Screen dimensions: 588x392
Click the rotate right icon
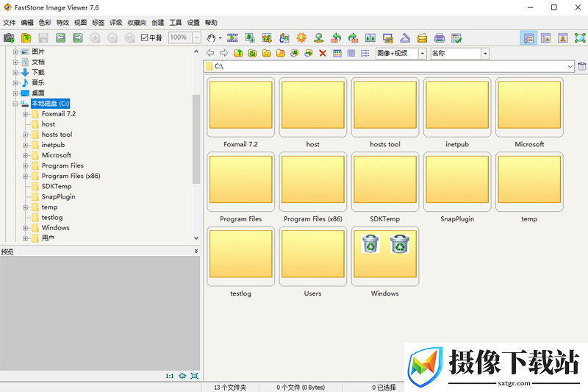coord(354,38)
